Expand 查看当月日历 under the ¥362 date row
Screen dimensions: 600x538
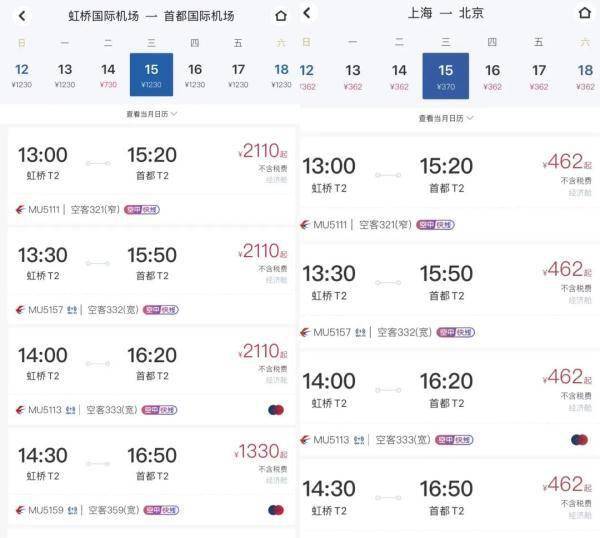[x=445, y=118]
